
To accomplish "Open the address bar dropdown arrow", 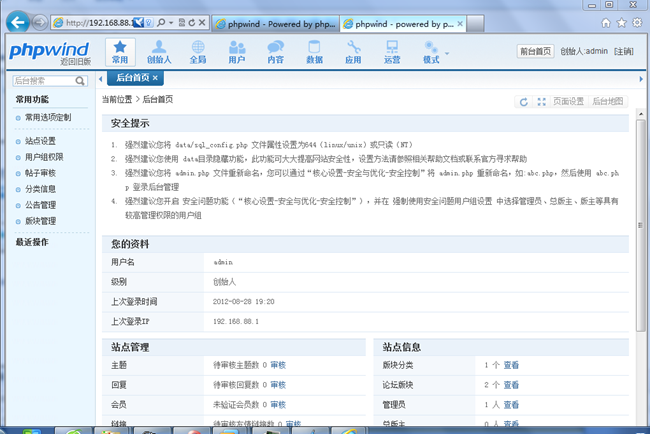I will pos(171,22).
